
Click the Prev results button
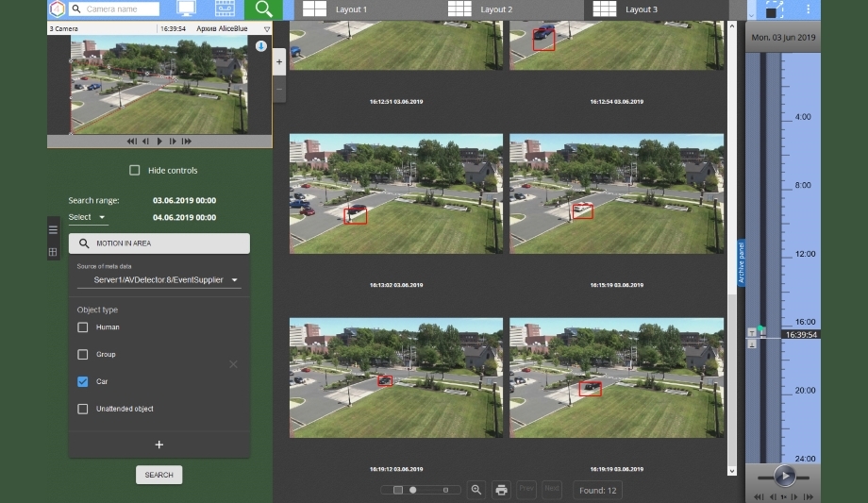526,490
